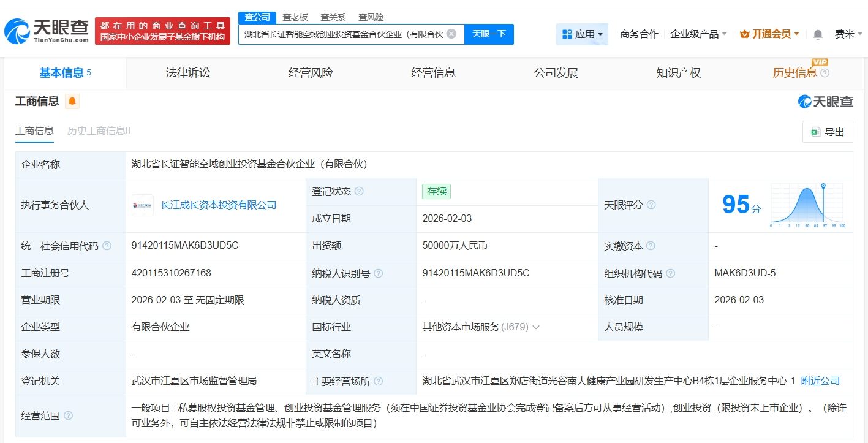Screen dimensions: 868x443
Task: Click the help icon beside 统一社会信用代码
Action: (x=107, y=246)
